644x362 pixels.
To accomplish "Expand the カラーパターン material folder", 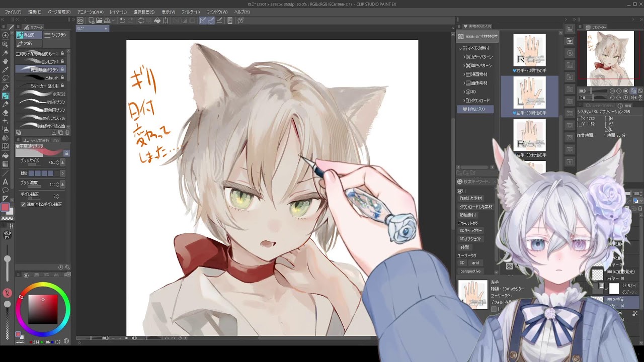I will click(464, 57).
